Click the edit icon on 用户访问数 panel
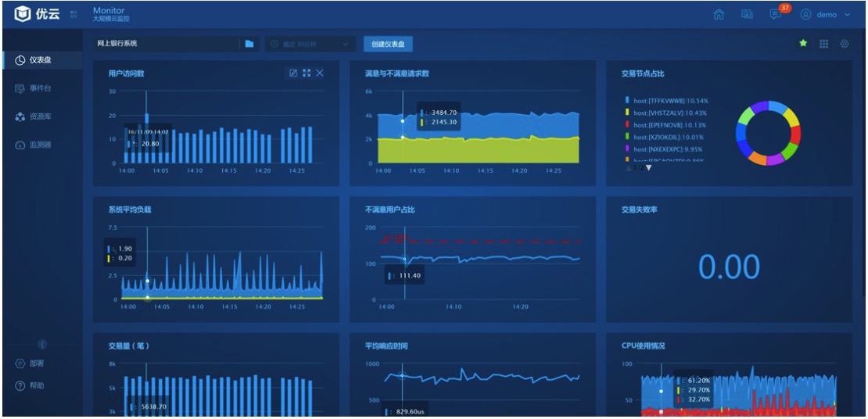The image size is (868, 419). [293, 73]
